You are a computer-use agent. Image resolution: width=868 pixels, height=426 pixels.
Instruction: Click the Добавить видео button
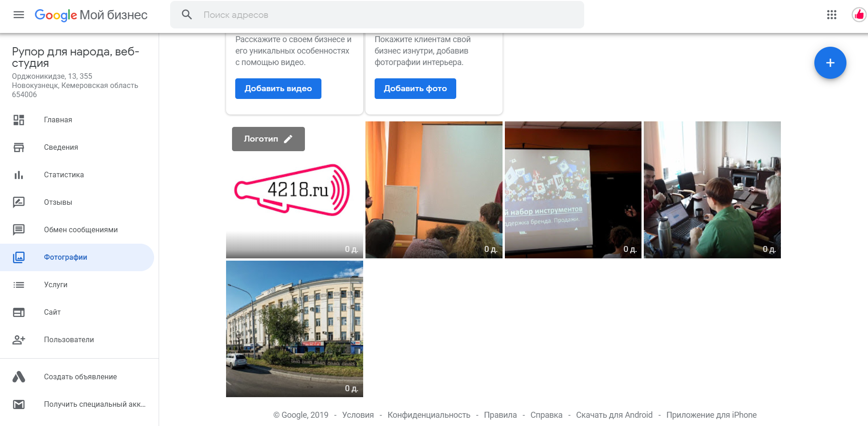[278, 88]
